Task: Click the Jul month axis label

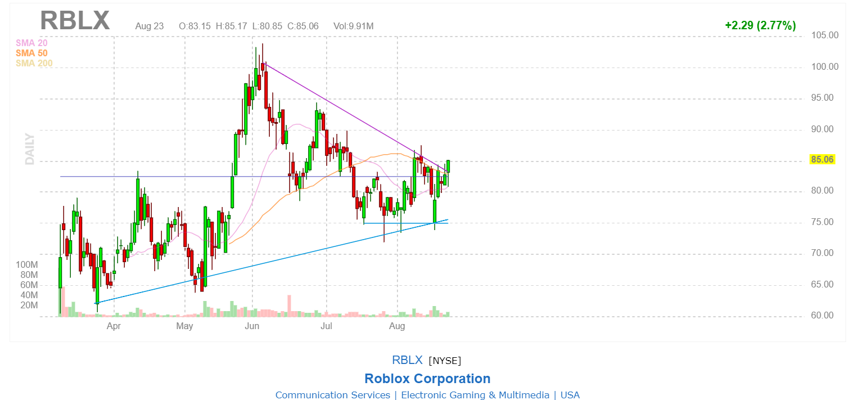Action: (x=326, y=326)
